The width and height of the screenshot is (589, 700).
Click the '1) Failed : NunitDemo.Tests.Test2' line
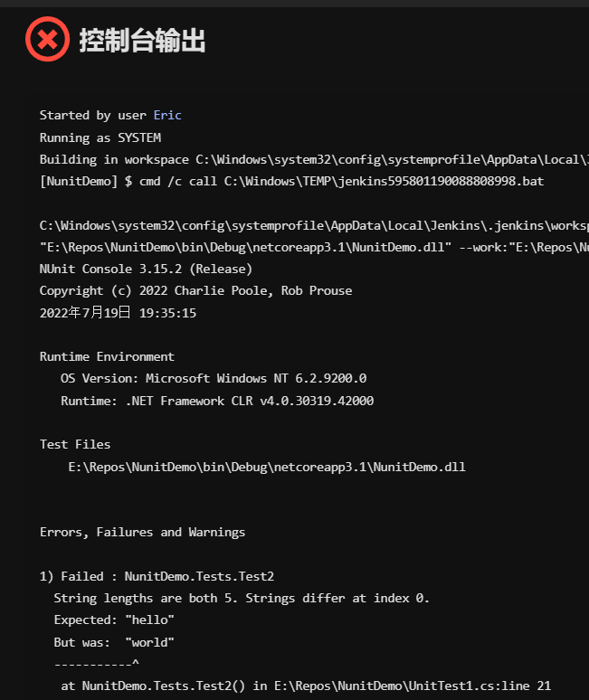[x=157, y=576]
